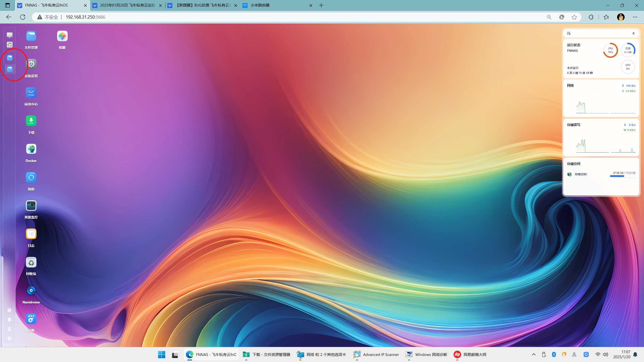Open user account icon in dock
This screenshot has width=644, height=362.
[9, 329]
